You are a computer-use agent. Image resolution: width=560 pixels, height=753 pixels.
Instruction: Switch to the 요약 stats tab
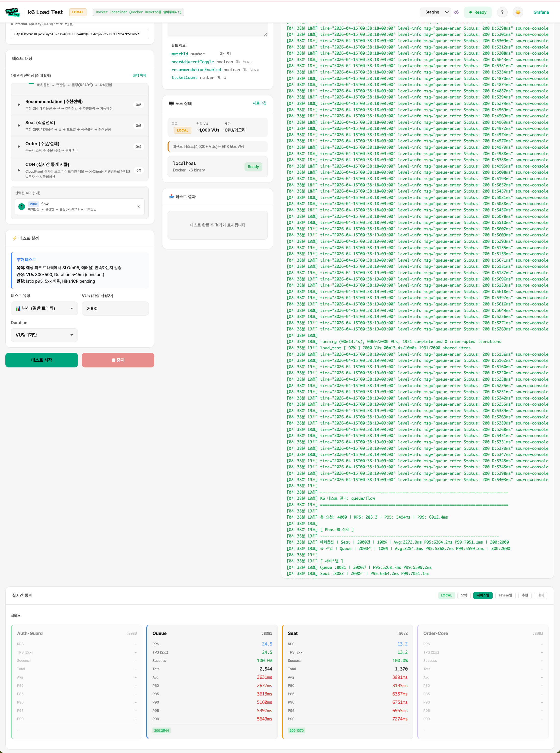[x=464, y=595]
